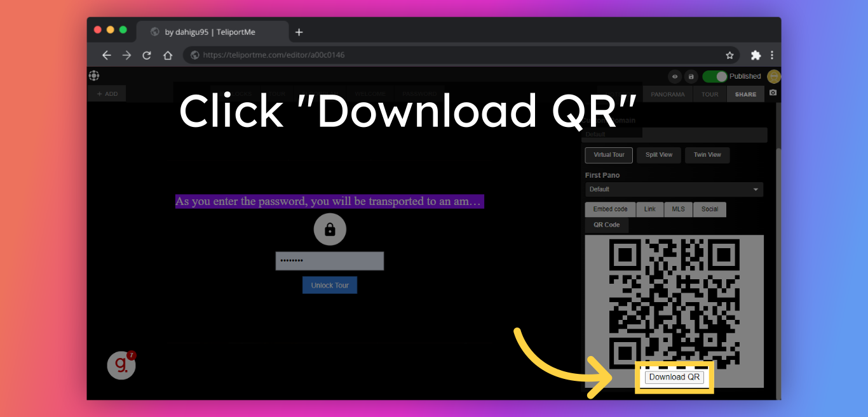This screenshot has width=868, height=417.
Task: Click the Unlock Tour button
Action: pos(330,286)
